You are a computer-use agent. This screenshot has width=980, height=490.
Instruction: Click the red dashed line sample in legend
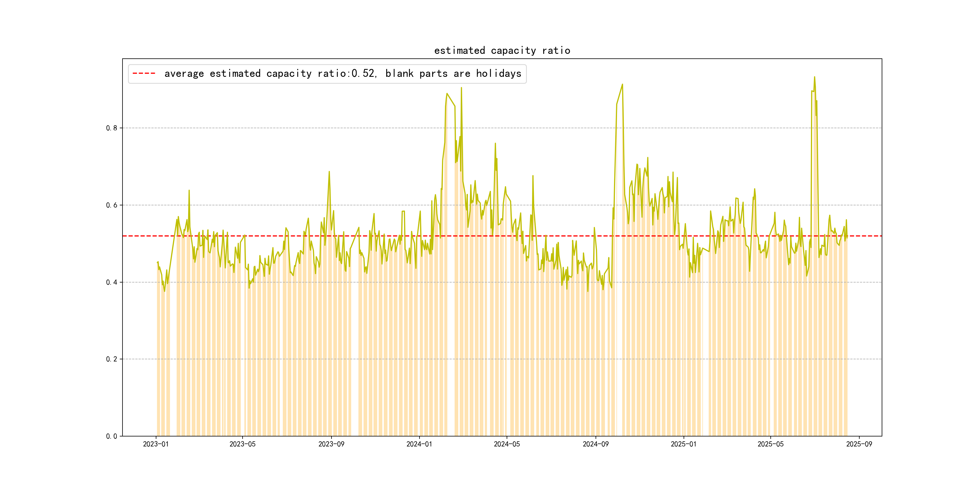point(144,73)
